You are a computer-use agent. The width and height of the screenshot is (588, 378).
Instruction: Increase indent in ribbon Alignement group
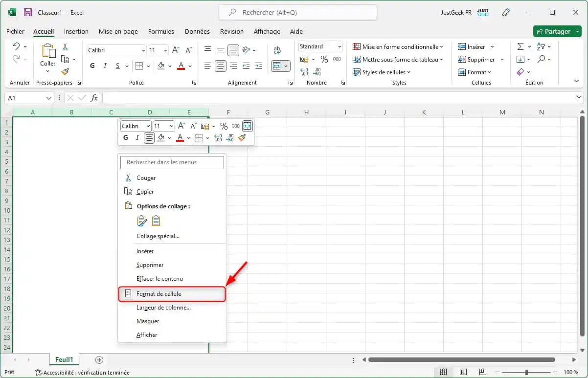pos(259,66)
